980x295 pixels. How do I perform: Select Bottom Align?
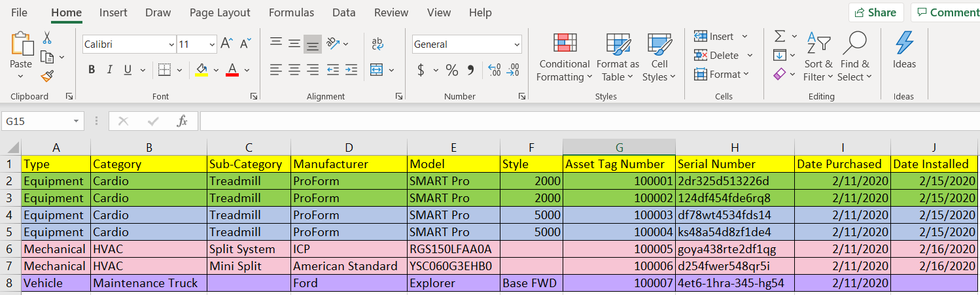313,44
